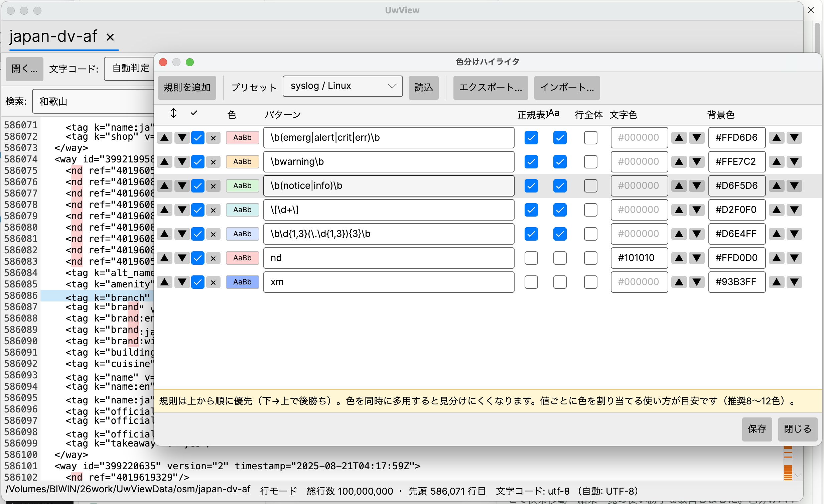This screenshot has width=824, height=504.
Task: Click the AaBb swatch of xm rule
Action: (243, 282)
